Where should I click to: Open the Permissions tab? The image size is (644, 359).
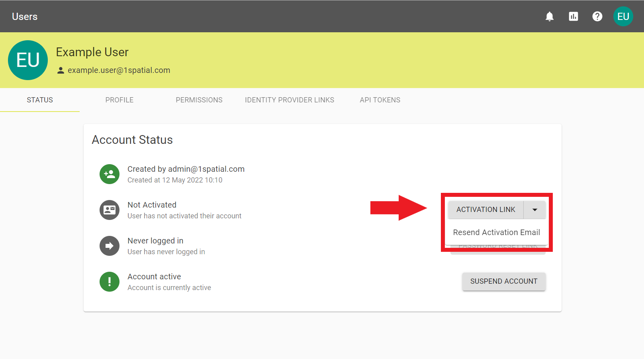click(x=199, y=100)
